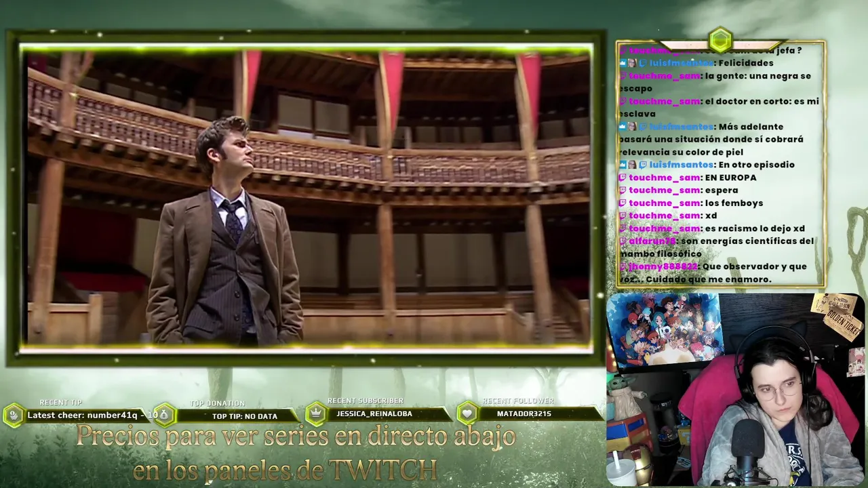Click the Precios para ver series banner line
The image size is (868, 488).
click(x=296, y=436)
